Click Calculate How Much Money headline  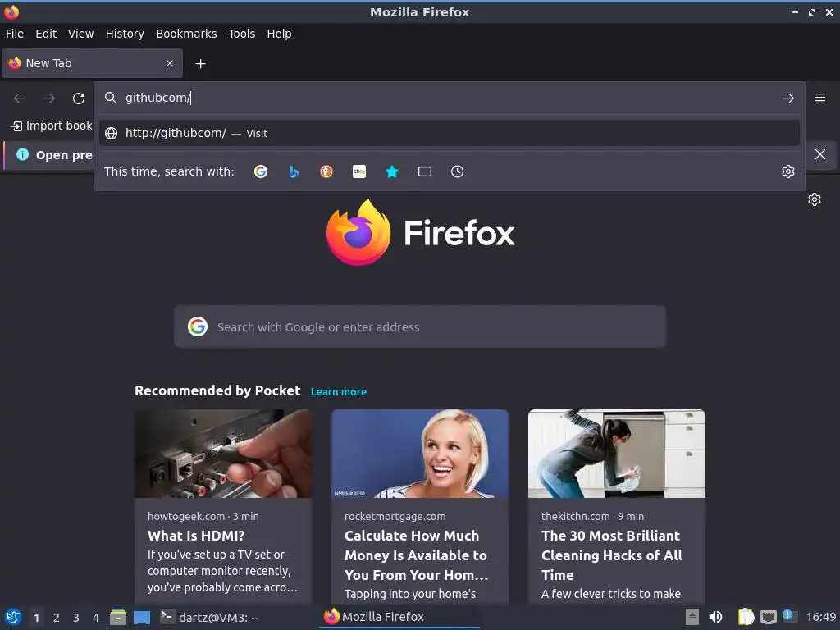click(x=416, y=555)
